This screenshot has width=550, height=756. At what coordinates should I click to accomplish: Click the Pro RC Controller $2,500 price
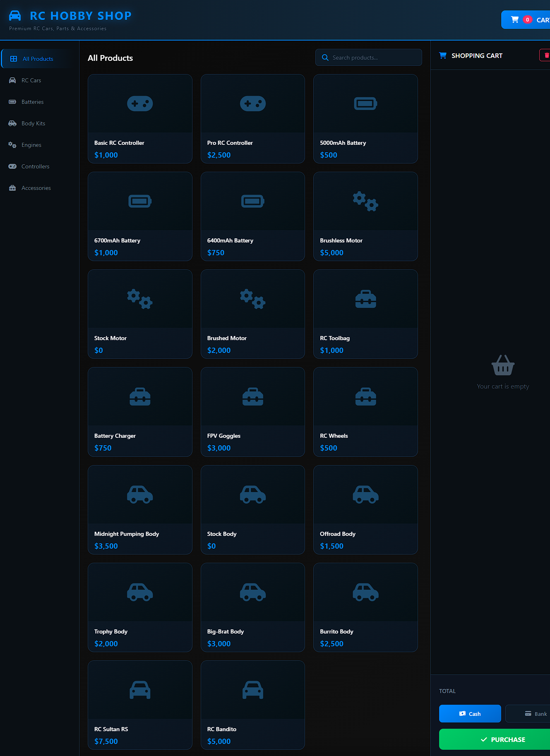pyautogui.click(x=219, y=155)
